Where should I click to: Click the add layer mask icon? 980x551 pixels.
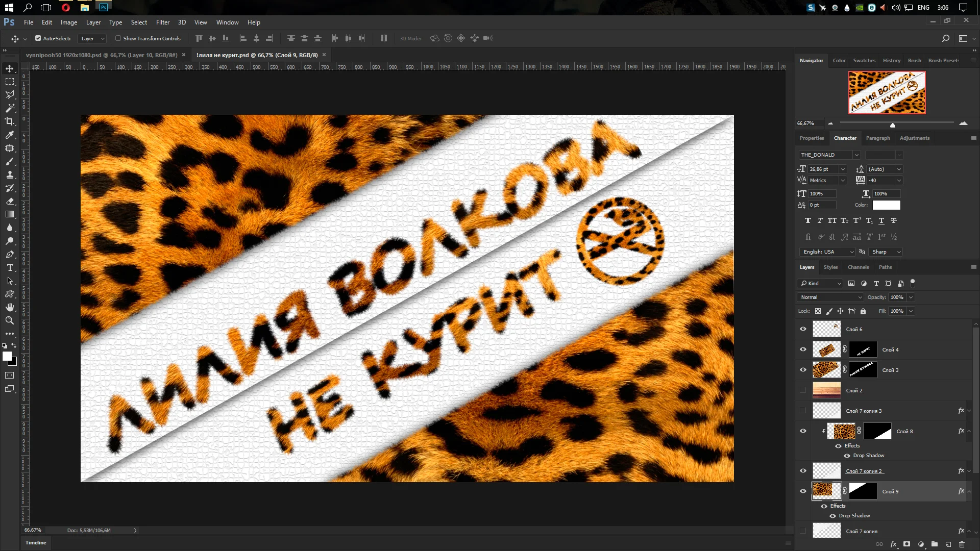(x=906, y=544)
